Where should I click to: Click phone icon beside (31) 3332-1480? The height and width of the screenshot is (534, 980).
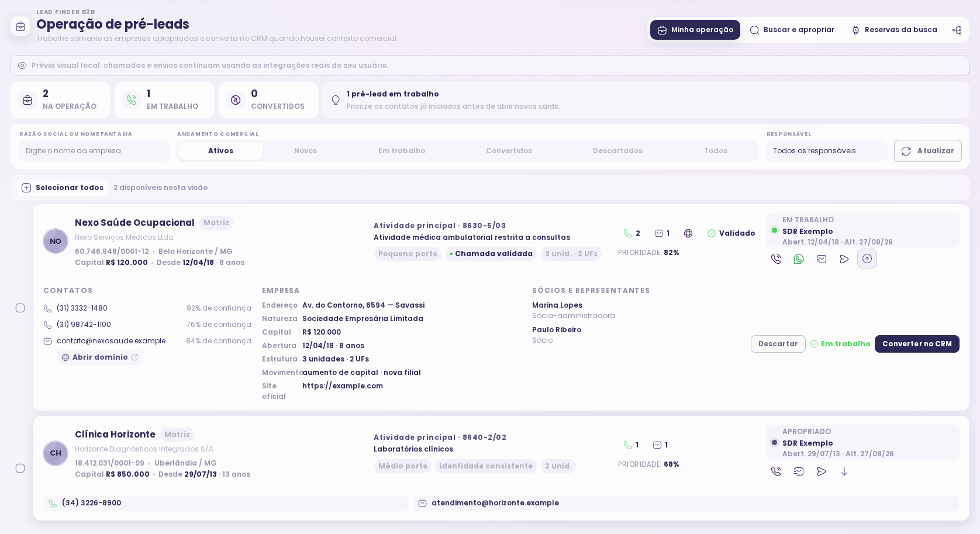(x=48, y=308)
